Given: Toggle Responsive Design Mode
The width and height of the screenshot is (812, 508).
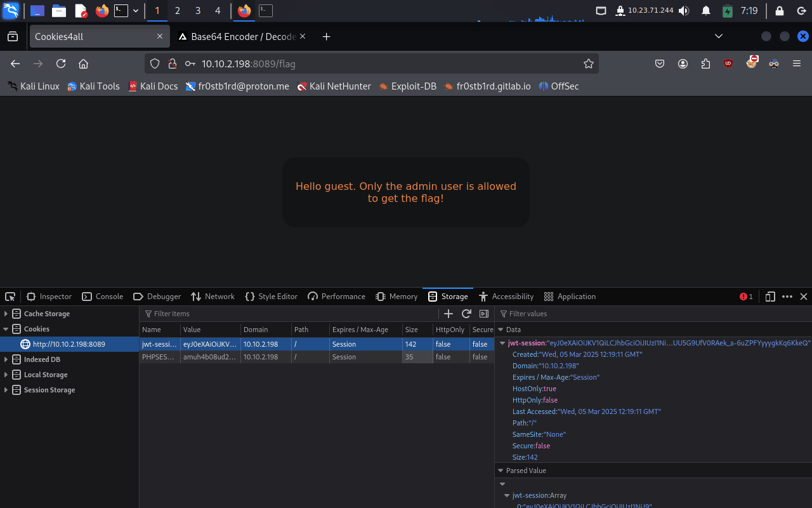Looking at the screenshot, I should point(770,297).
